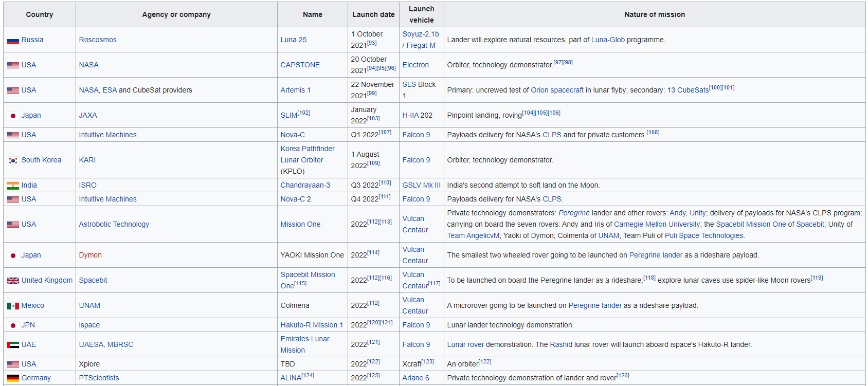The width and height of the screenshot is (868, 386).
Task: Click the Russia flag icon
Action: pyautogui.click(x=13, y=40)
